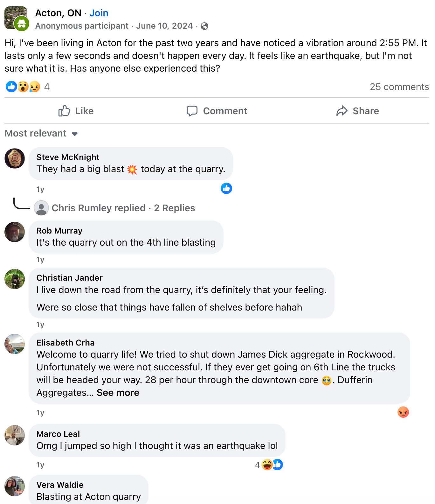Viewport: 435px width, 504px height.
Task: Open the Acton, ON group page
Action: click(x=58, y=13)
